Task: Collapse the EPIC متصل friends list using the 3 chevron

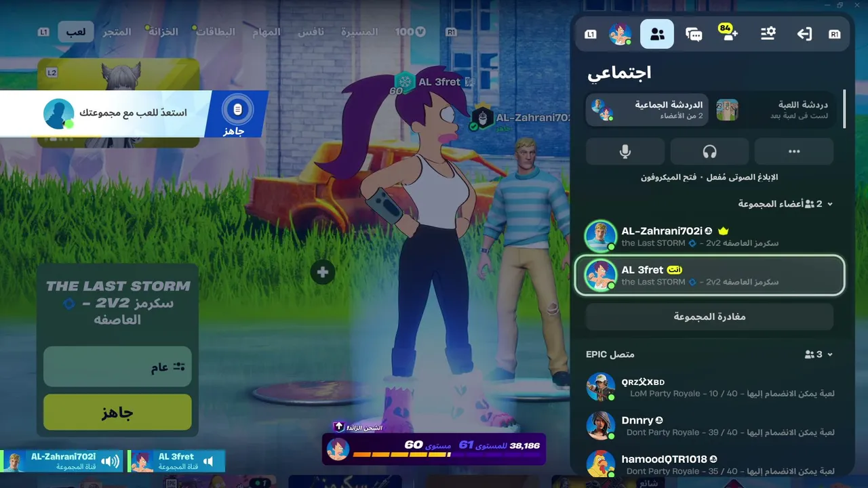Action: (x=830, y=354)
